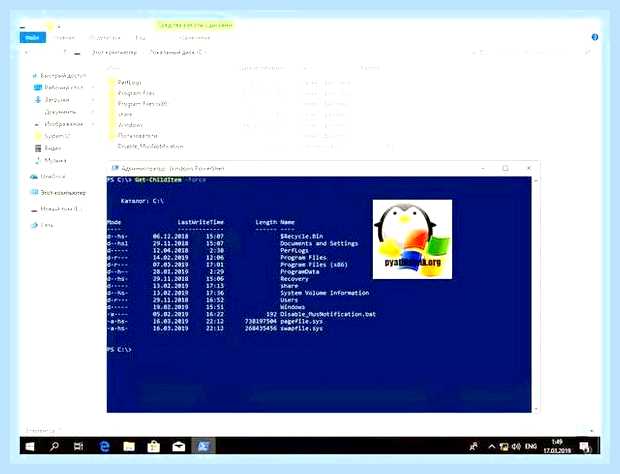Select Сеть in the navigation pane
This screenshot has height=474, width=620.
click(46, 225)
